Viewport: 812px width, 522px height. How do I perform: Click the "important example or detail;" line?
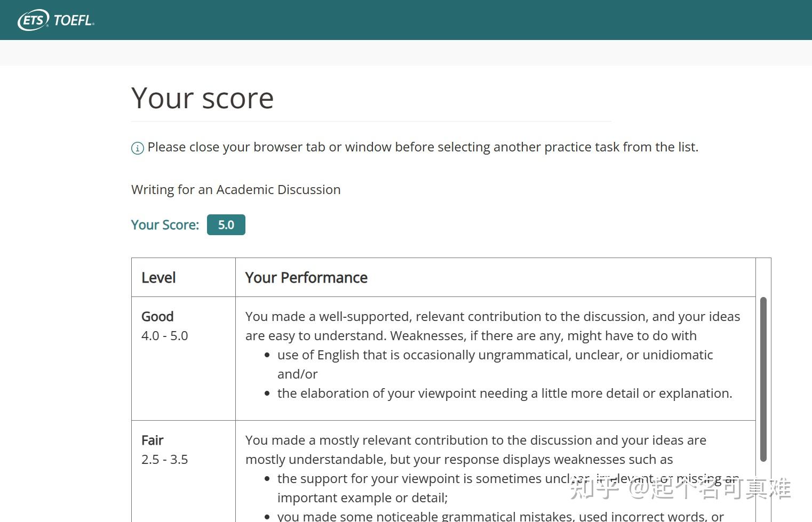click(362, 498)
